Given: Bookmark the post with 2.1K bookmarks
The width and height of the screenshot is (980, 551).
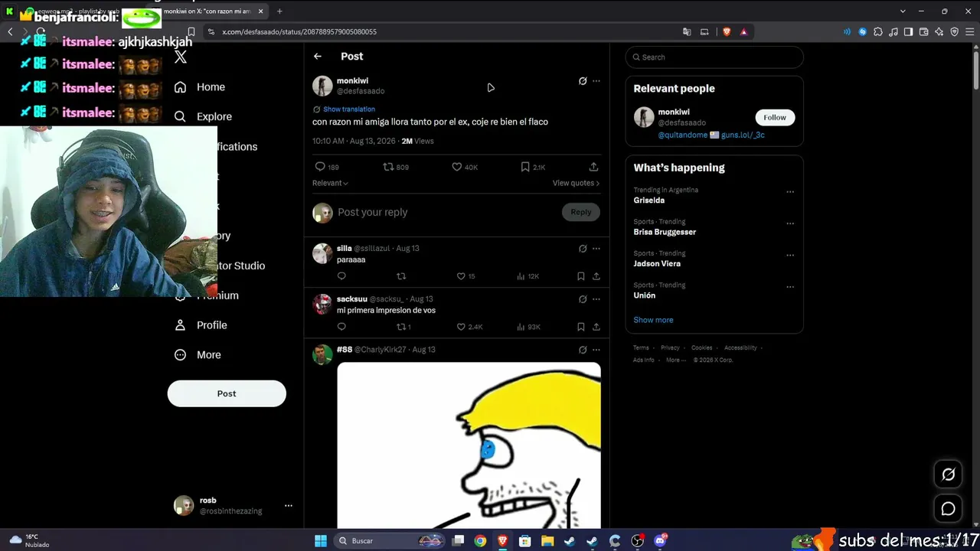Looking at the screenshot, I should [x=533, y=167].
